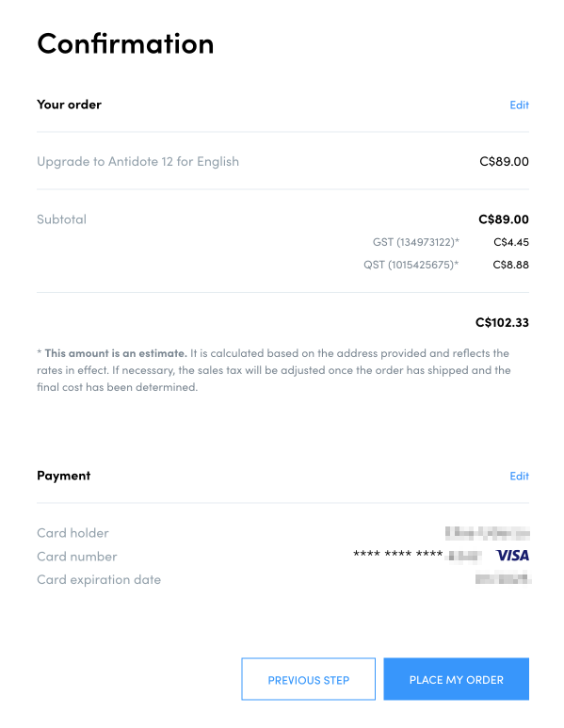
Task: Click the GST (134973122) tax label
Action: [x=416, y=242]
